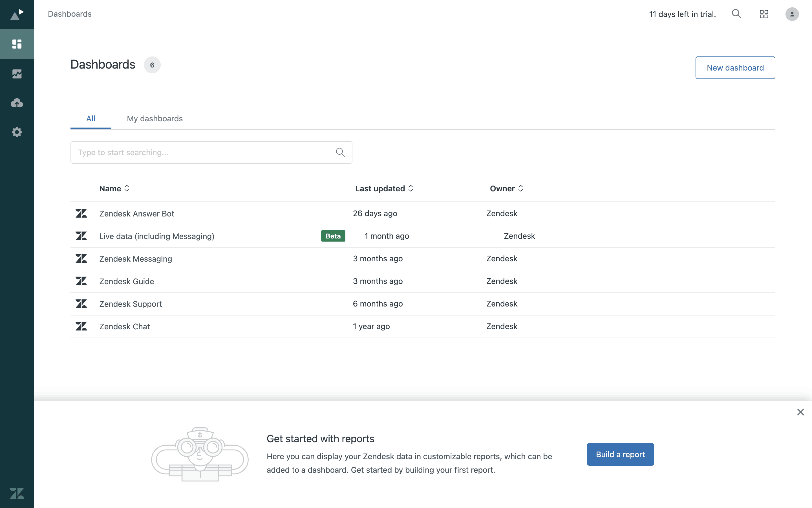Sort the table by Last updated
Viewport: 812px width, 508px height.
point(384,189)
